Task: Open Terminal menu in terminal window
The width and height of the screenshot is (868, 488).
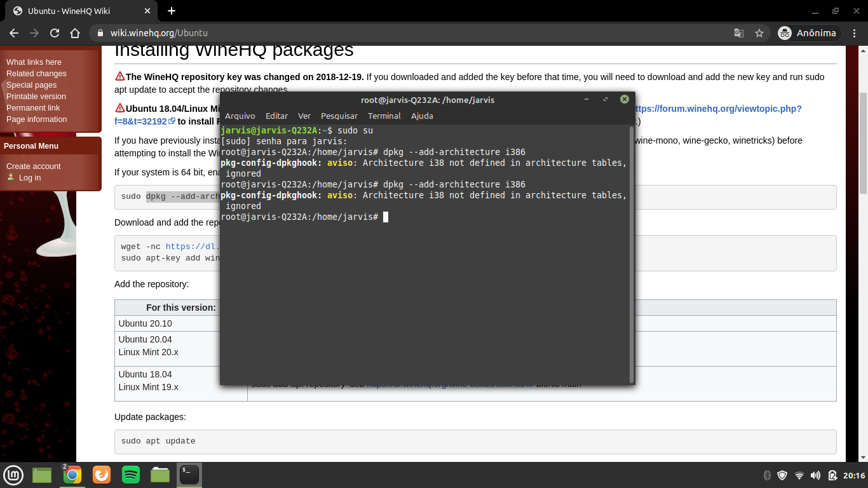Action: pos(384,116)
